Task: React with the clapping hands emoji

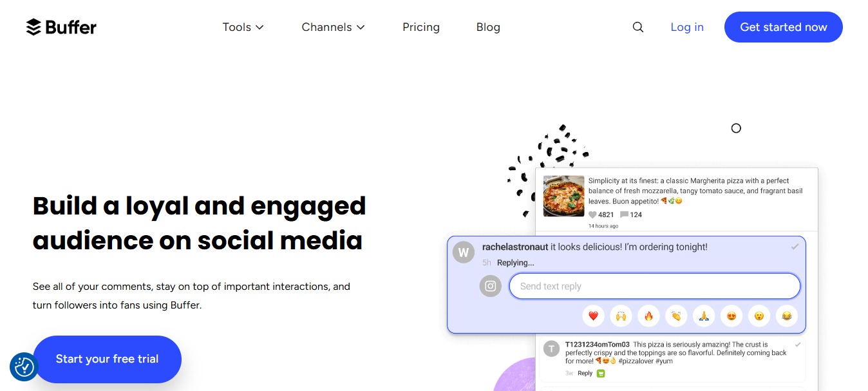Action: click(676, 316)
